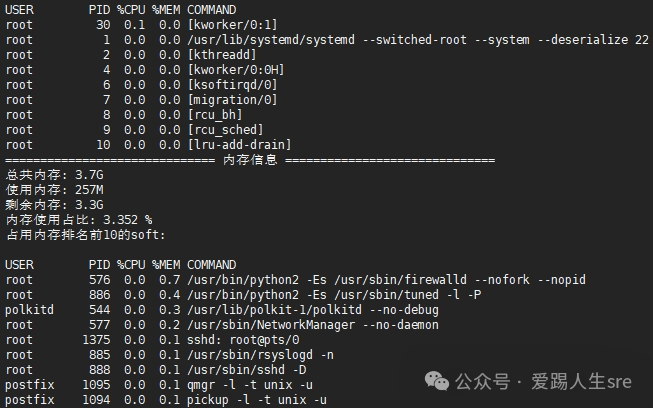Viewport: 653px width, 408px height.
Task: Select the /usr/sbin/sshd -D row
Action: coord(155,370)
